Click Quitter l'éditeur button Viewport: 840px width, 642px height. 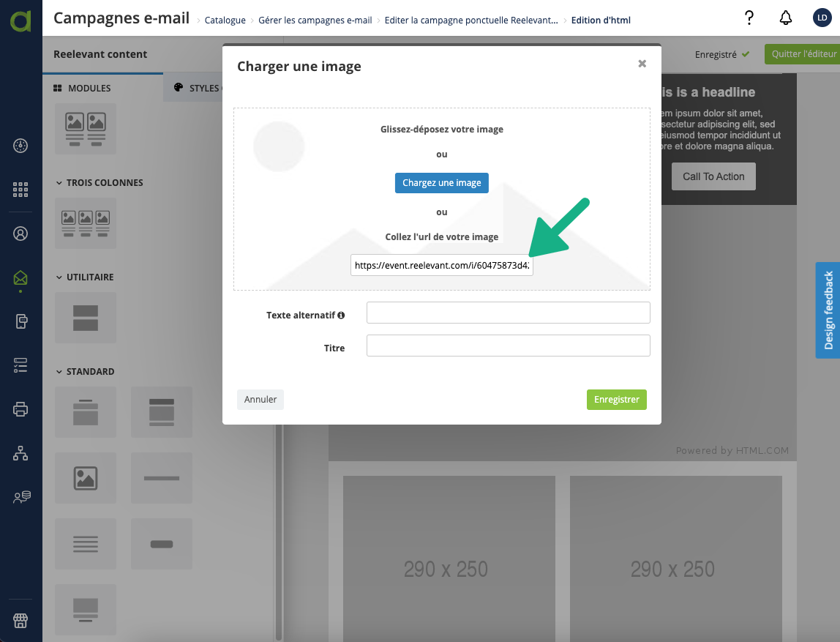click(803, 54)
